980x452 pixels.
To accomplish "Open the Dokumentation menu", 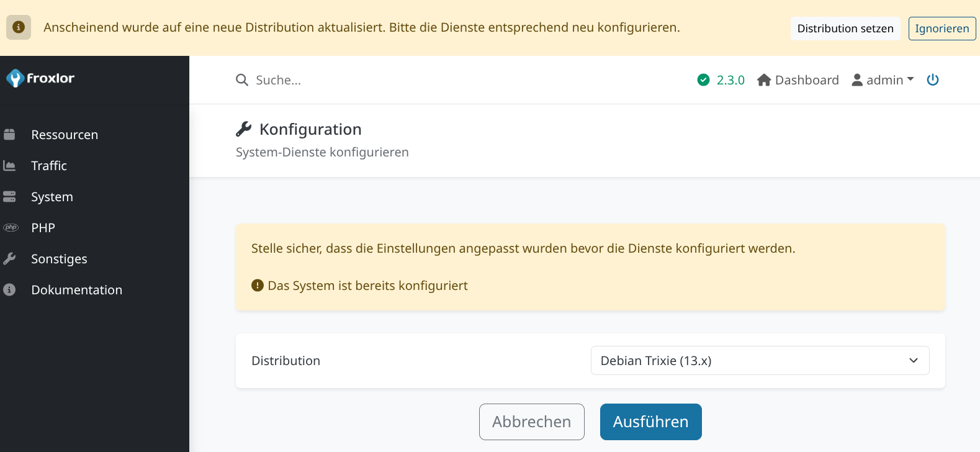I will click(77, 290).
